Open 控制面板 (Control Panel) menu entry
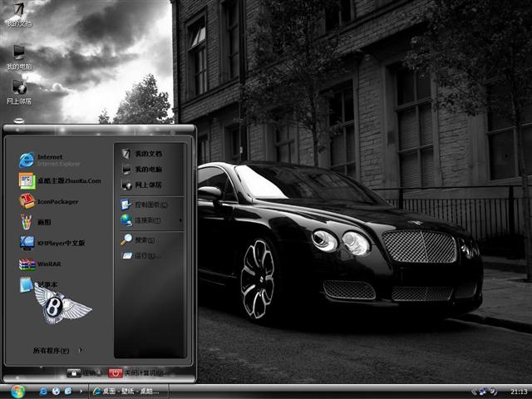The height and width of the screenshot is (399, 532). (150, 204)
